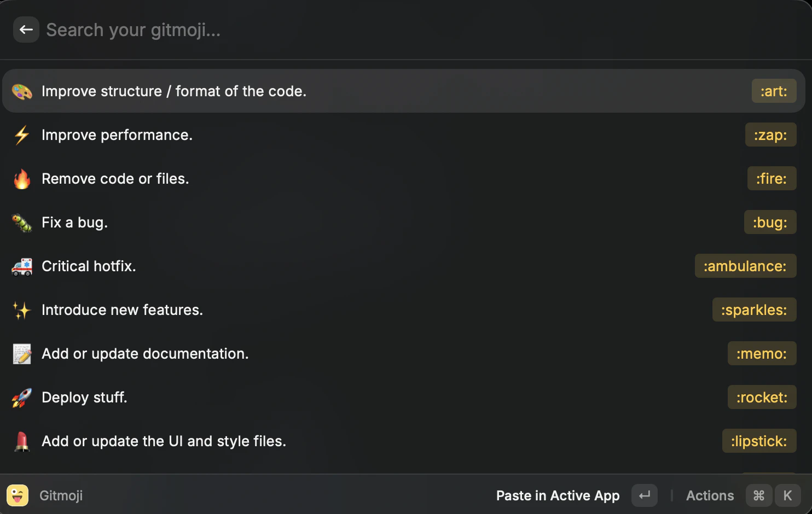Click the :rocket: code tag

pos(762,397)
